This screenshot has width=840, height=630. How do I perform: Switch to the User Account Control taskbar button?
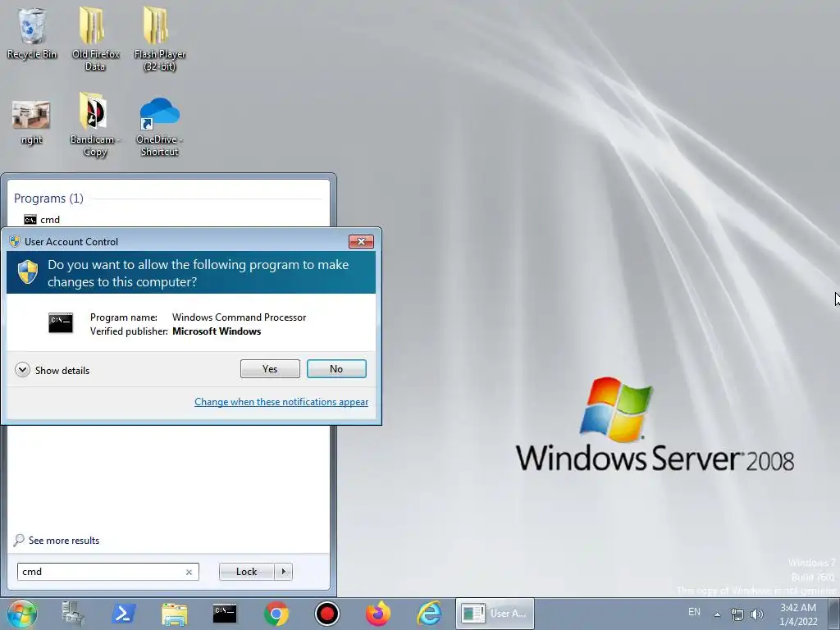[495, 614]
